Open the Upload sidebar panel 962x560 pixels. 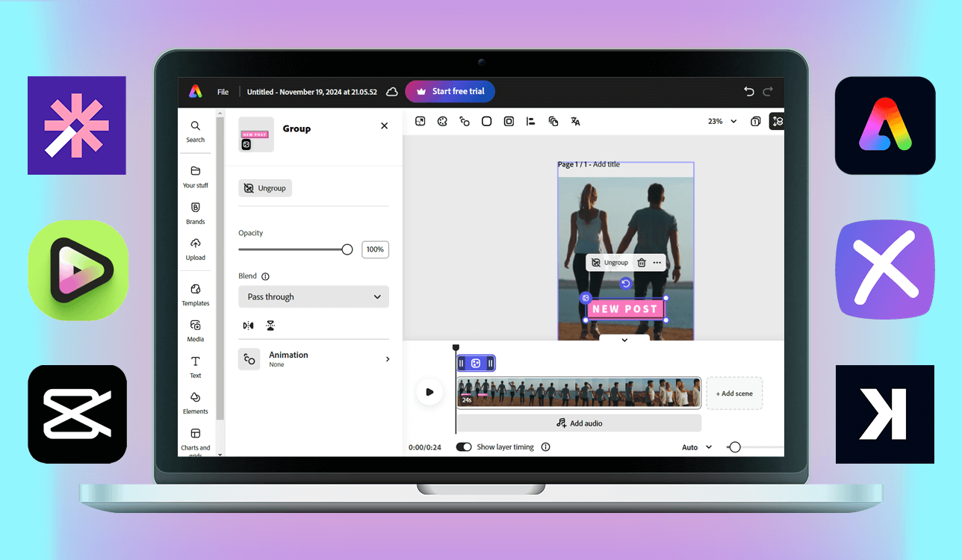pyautogui.click(x=196, y=249)
